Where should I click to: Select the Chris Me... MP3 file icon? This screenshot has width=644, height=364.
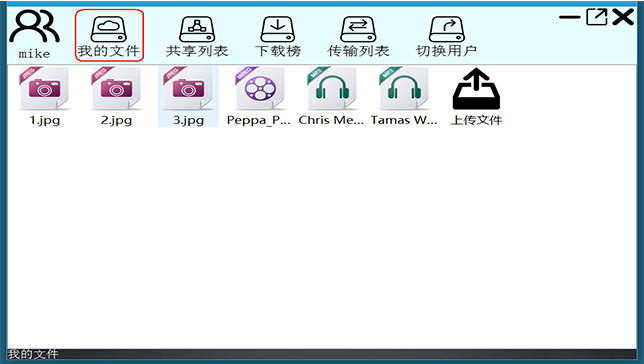click(x=332, y=89)
